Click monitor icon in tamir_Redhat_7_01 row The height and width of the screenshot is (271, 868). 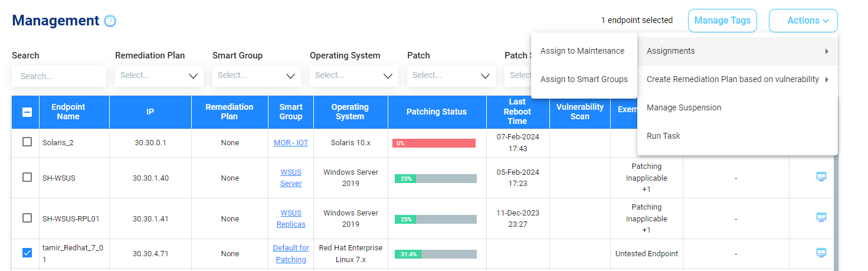click(x=821, y=253)
